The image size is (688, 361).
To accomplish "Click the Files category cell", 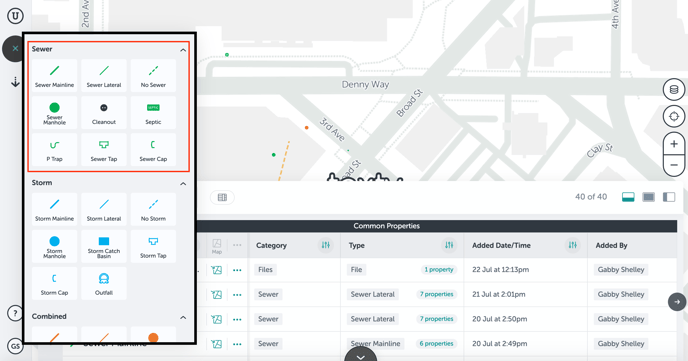I will pyautogui.click(x=265, y=270).
